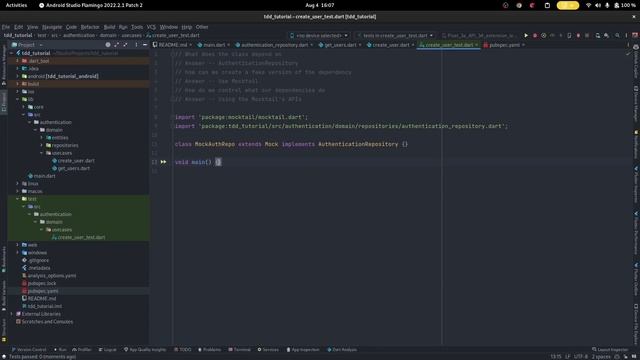Open Resource Manager side panel
Screen dimensions: 640x360
click(4, 65)
